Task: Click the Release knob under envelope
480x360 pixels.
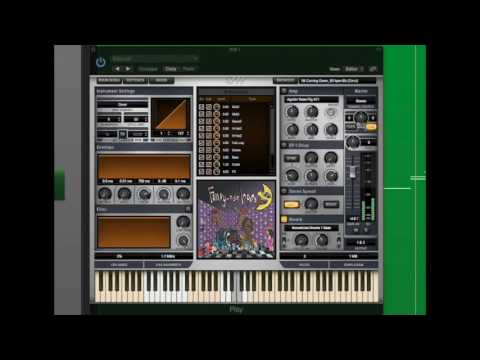Action: click(183, 194)
